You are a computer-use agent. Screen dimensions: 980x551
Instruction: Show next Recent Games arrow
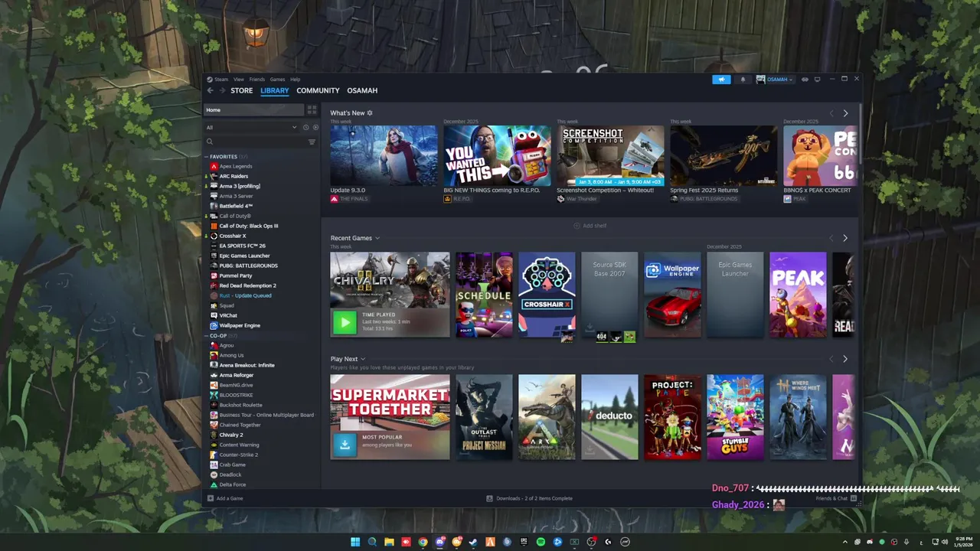pos(845,238)
